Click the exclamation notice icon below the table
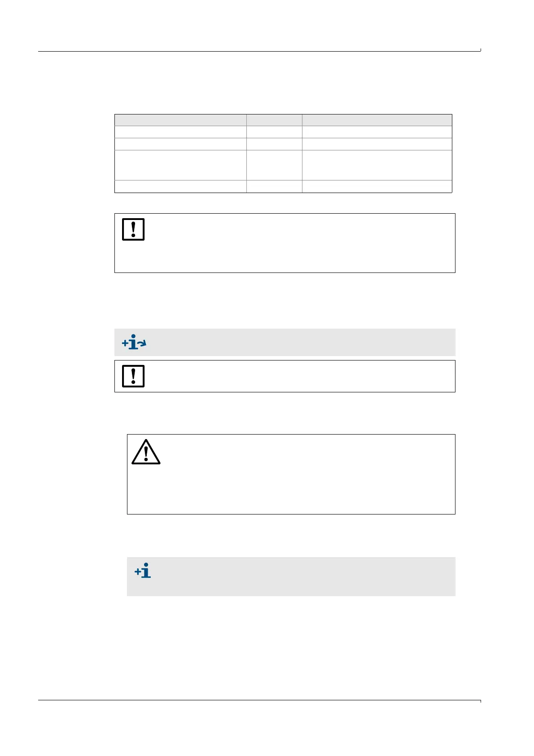The width and height of the screenshot is (534, 756). tap(133, 229)
